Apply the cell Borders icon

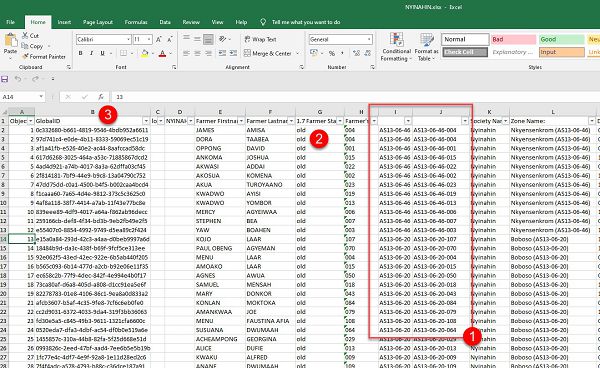pos(123,53)
